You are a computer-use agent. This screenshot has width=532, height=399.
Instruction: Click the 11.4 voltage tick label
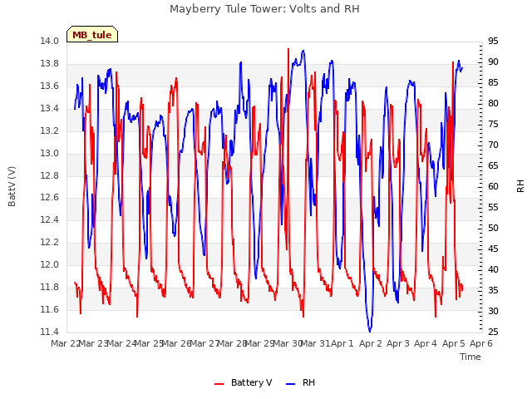(x=50, y=332)
